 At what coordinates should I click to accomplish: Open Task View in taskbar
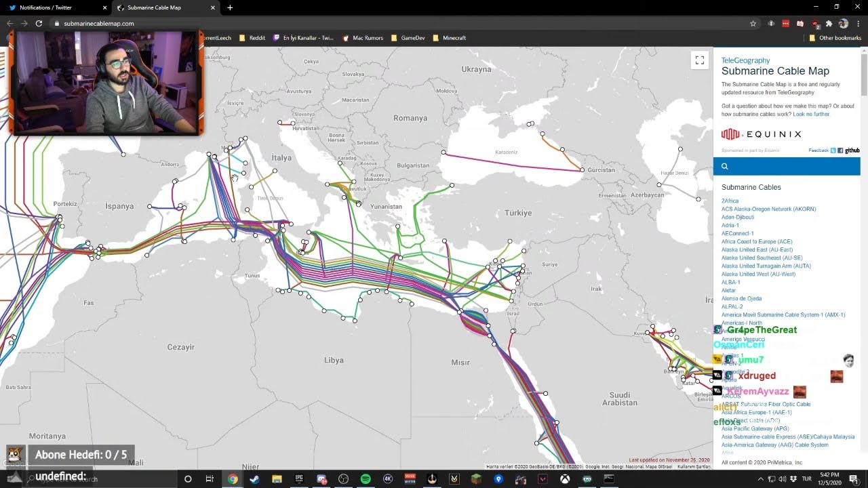click(x=210, y=479)
